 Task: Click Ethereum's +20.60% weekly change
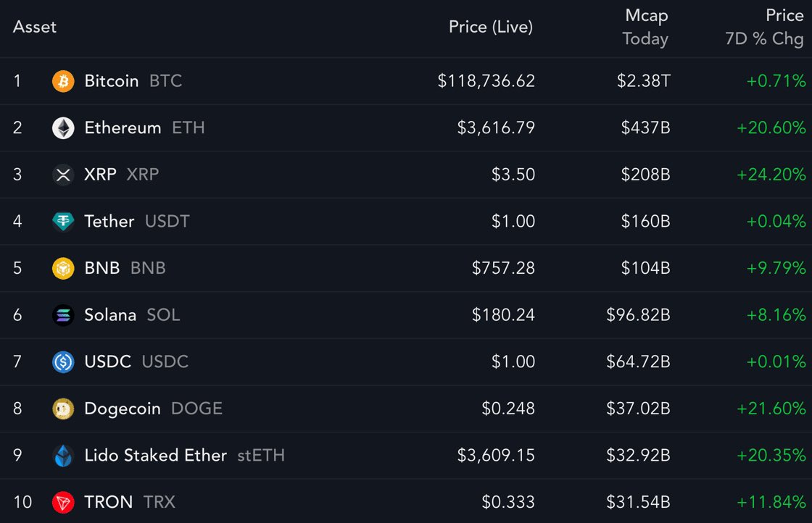[771, 127]
